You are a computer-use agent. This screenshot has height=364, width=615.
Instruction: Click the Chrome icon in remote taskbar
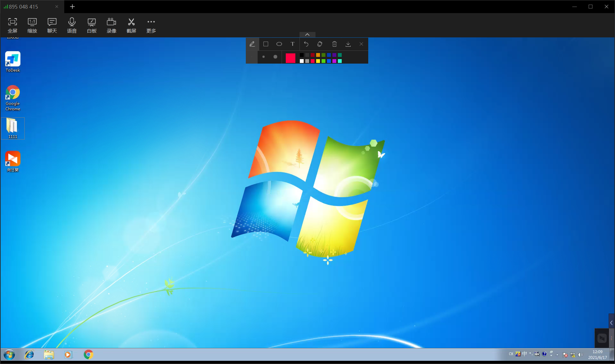pos(89,354)
